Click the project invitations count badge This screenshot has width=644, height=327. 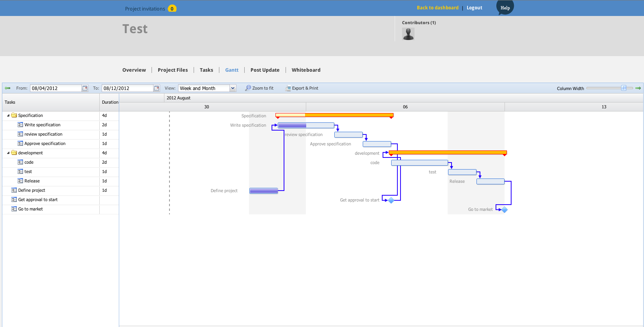[x=172, y=9]
